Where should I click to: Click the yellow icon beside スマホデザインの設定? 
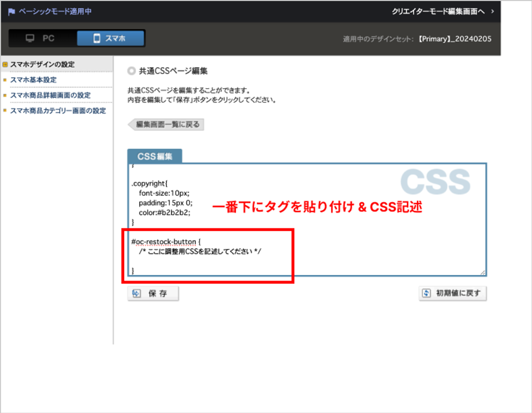click(x=5, y=64)
